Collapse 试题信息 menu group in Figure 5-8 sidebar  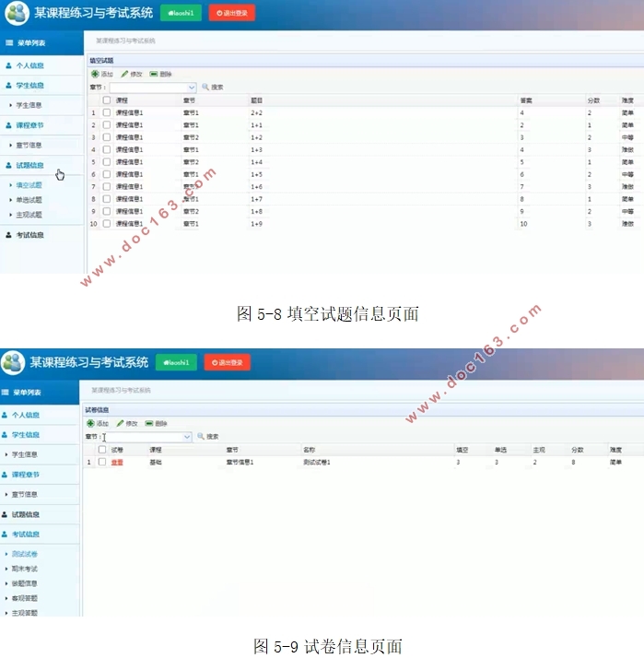tap(29, 165)
